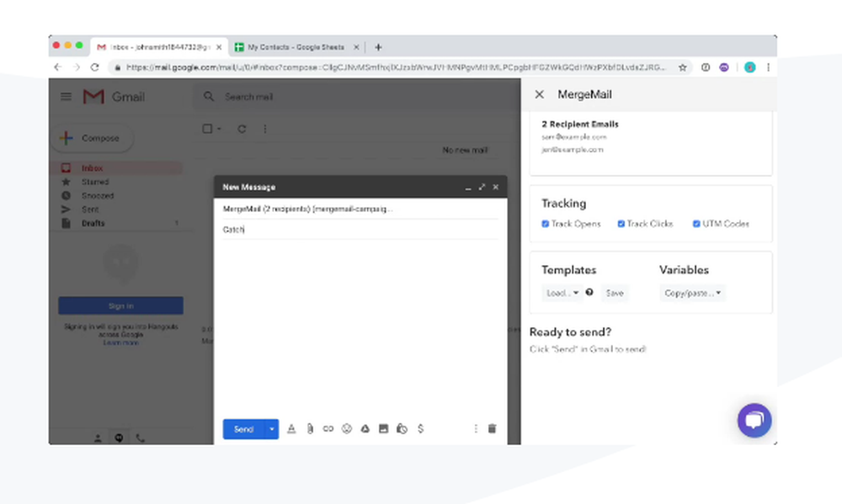This screenshot has width=842, height=504.
Task: Toggle the Track Clicks checkbox
Action: (621, 224)
